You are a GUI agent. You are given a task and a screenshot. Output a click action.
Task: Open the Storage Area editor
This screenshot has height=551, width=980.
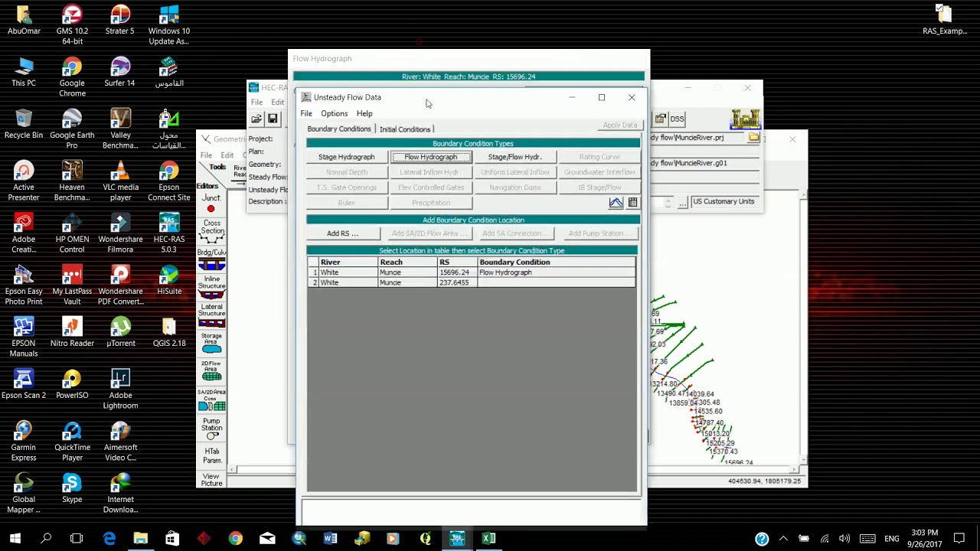click(x=211, y=344)
